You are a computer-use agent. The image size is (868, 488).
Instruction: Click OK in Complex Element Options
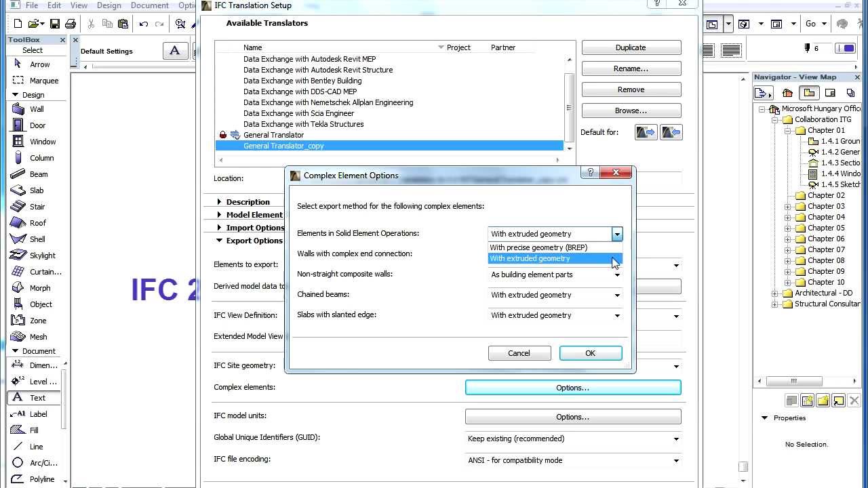tap(591, 353)
